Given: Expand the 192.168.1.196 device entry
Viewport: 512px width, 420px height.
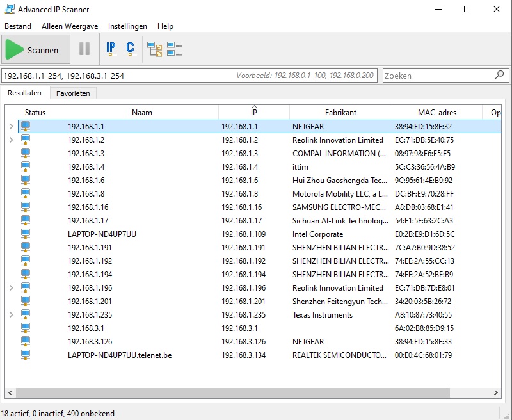Looking at the screenshot, I should pyautogui.click(x=11, y=288).
